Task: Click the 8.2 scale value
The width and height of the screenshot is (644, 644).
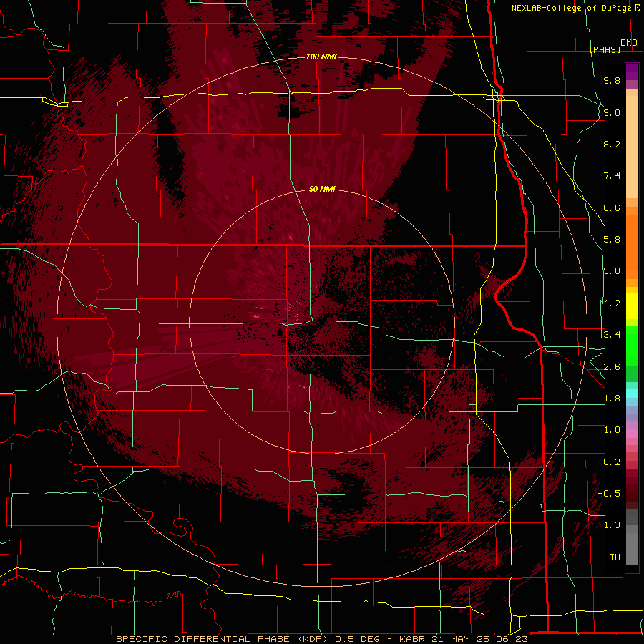Action: coord(612,144)
